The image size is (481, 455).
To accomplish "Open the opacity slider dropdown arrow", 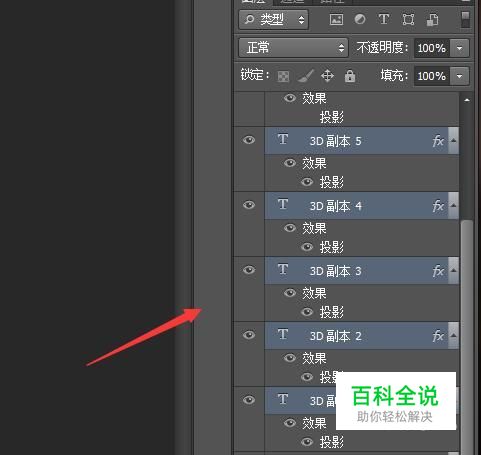I will click(x=460, y=48).
